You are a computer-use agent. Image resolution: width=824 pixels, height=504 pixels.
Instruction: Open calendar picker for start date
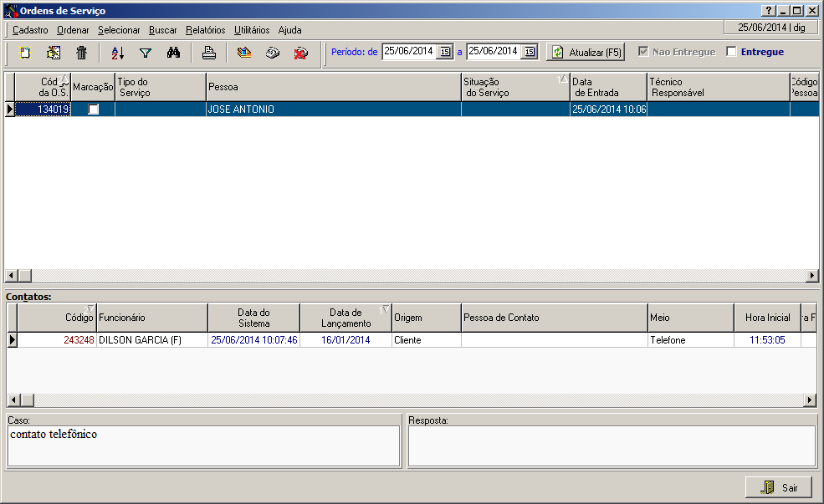point(445,52)
